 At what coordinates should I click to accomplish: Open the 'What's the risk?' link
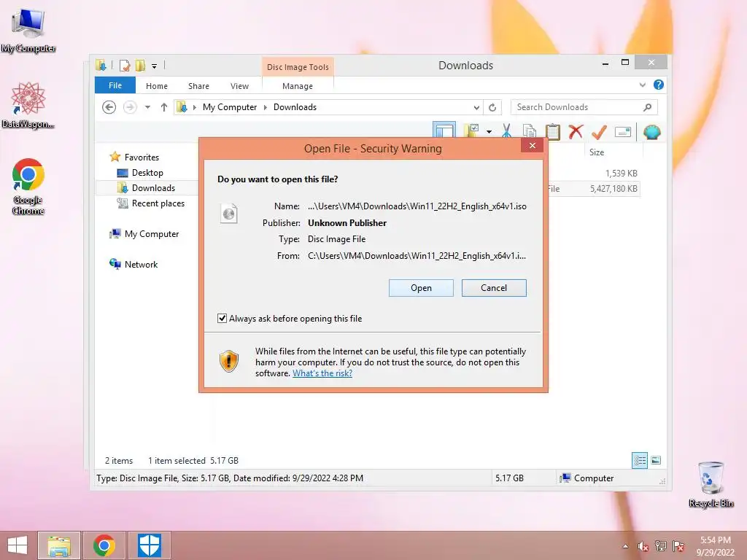(322, 373)
